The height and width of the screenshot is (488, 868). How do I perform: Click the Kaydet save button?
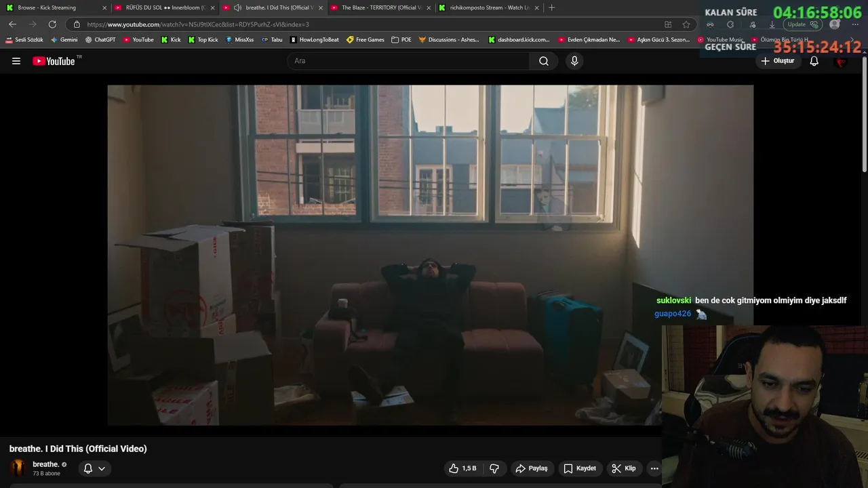coord(580,468)
